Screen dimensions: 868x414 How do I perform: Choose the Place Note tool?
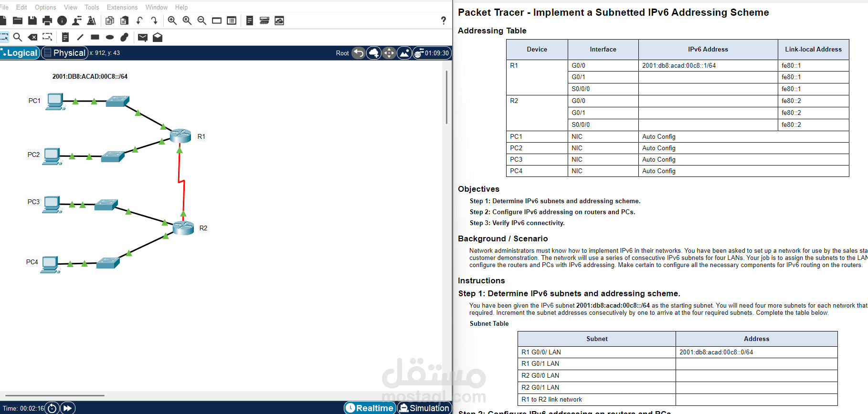tap(65, 37)
